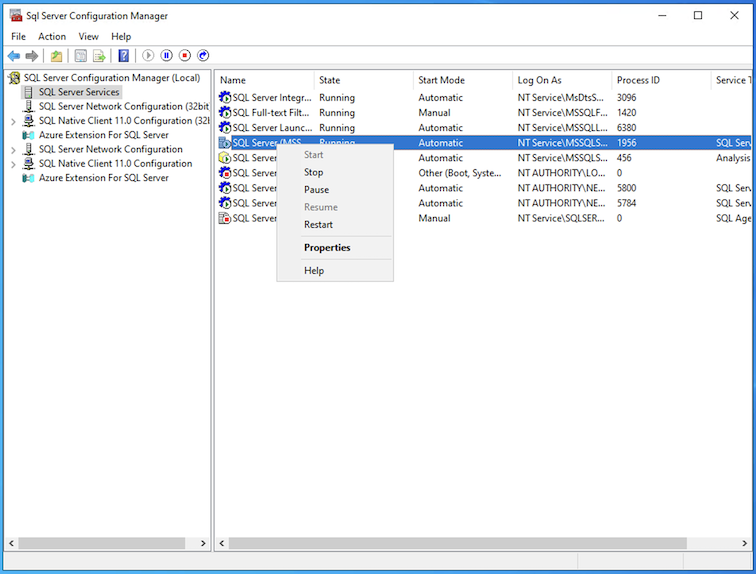Select SQL Server Services in the tree
The height and width of the screenshot is (574, 756).
point(79,92)
